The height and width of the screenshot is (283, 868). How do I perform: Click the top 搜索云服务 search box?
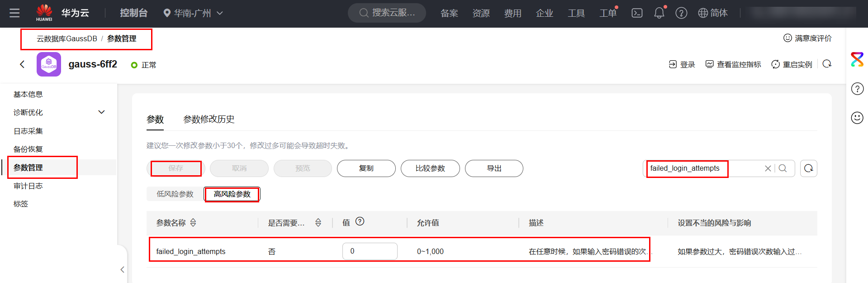coord(387,13)
